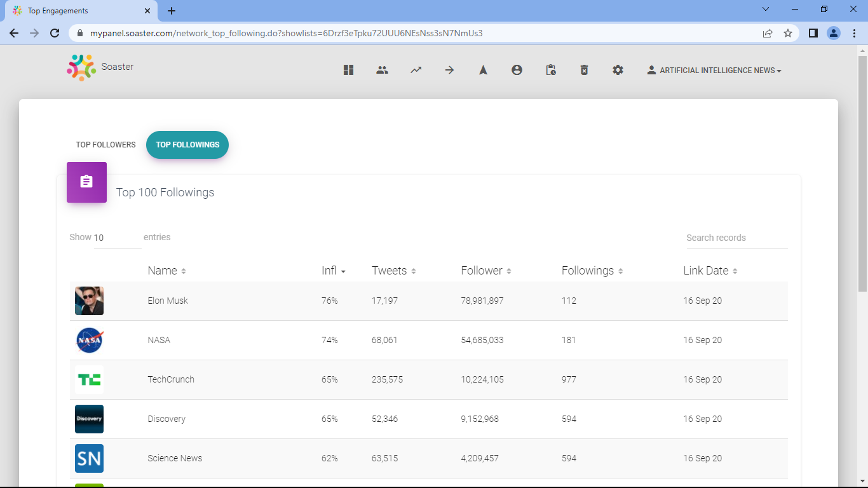Share this page from address bar
This screenshot has width=868, height=488.
click(x=768, y=33)
